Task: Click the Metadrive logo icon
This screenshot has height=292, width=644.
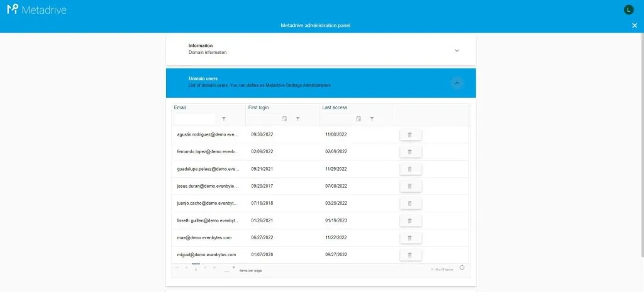Action: pyautogui.click(x=13, y=9)
